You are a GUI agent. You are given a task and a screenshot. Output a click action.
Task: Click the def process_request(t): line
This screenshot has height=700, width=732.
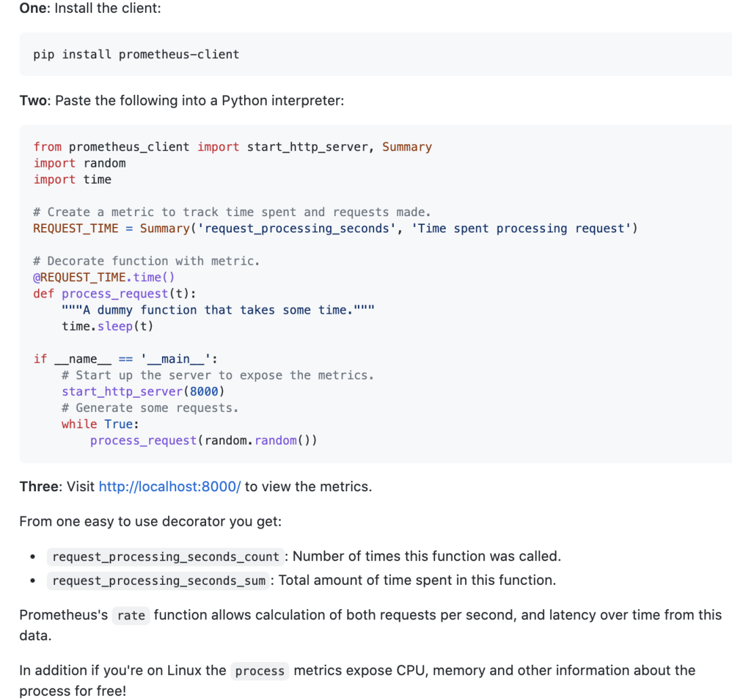115,293
